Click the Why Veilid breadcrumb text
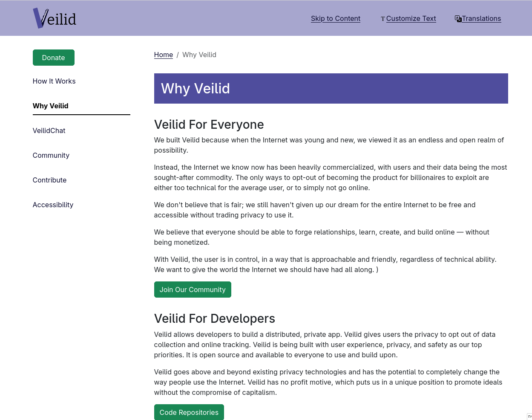The width and height of the screenshot is (532, 420). [x=199, y=55]
